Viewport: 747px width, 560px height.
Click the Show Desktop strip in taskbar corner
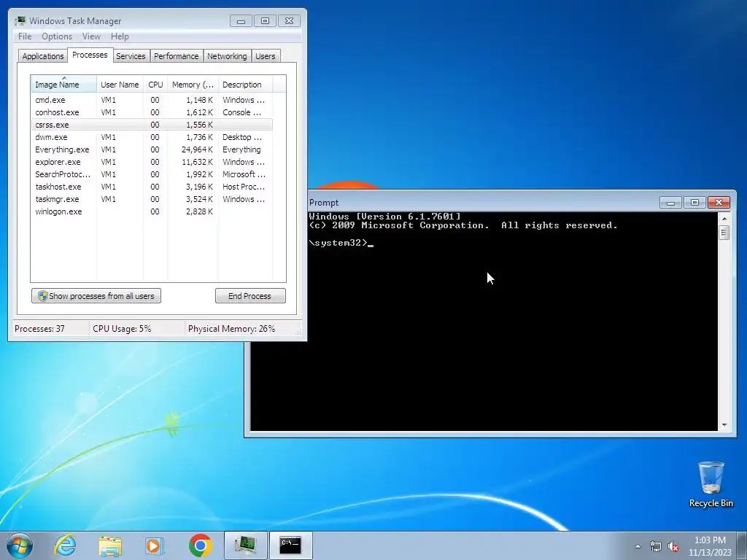[x=743, y=545]
